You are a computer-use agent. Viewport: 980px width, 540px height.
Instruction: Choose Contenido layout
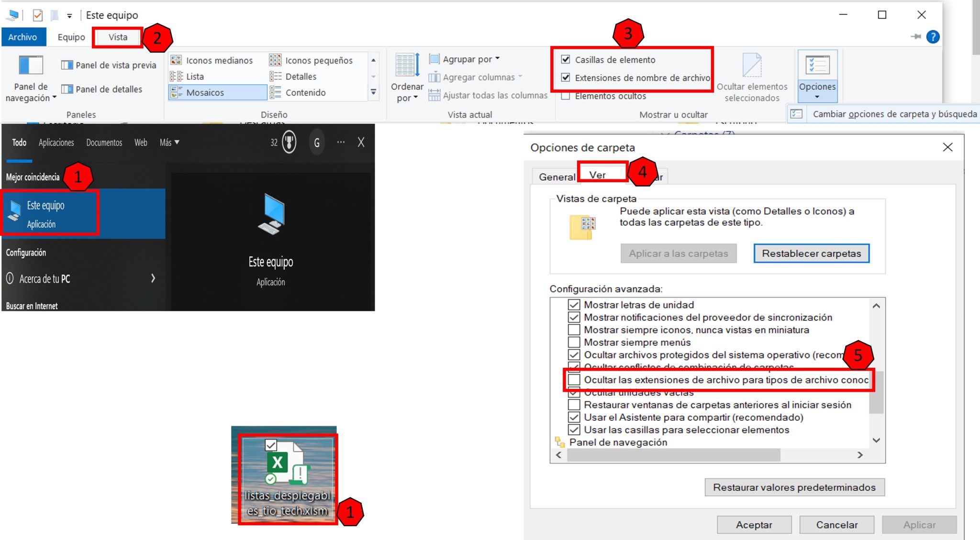(298, 92)
